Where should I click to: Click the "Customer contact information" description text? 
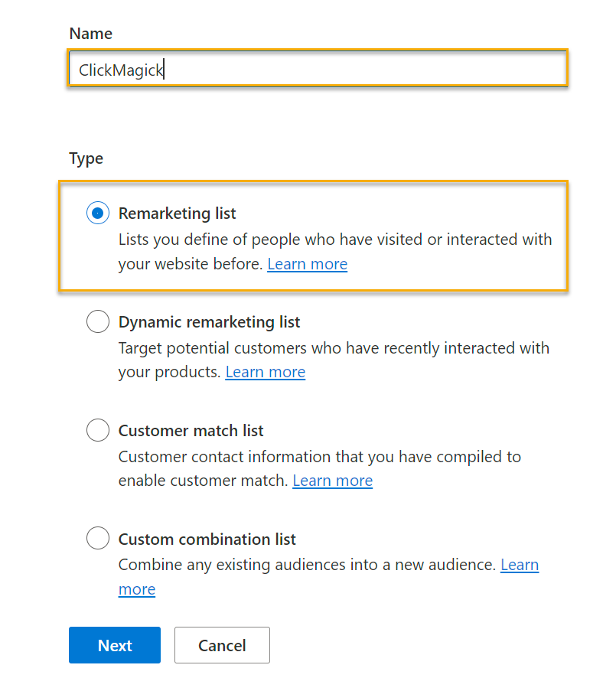click(x=319, y=457)
